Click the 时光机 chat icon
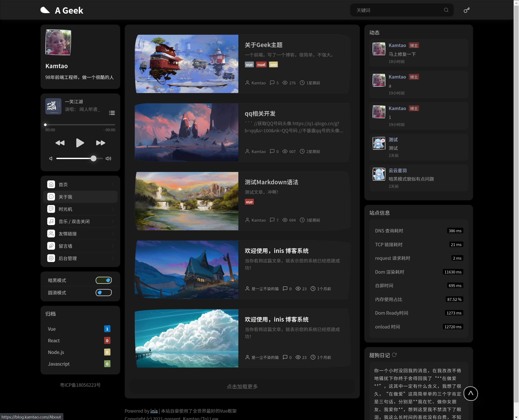 [x=51, y=209]
